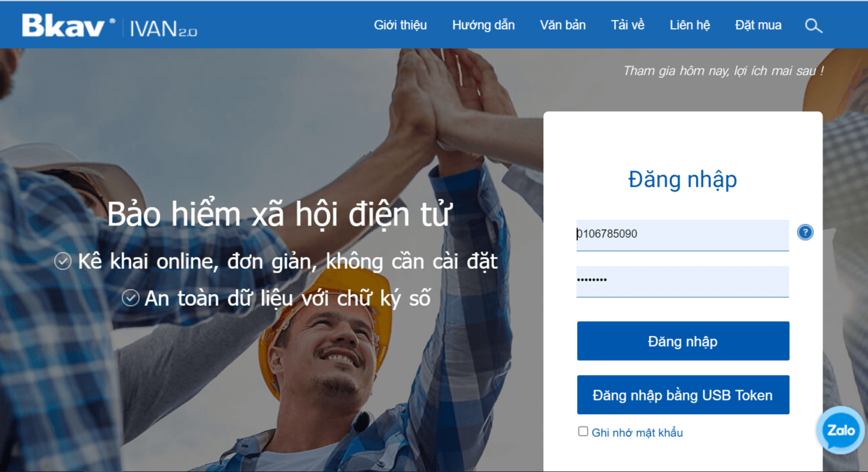Select "Văn bản" in the navigation bar
This screenshot has height=472, width=868.
click(x=562, y=25)
